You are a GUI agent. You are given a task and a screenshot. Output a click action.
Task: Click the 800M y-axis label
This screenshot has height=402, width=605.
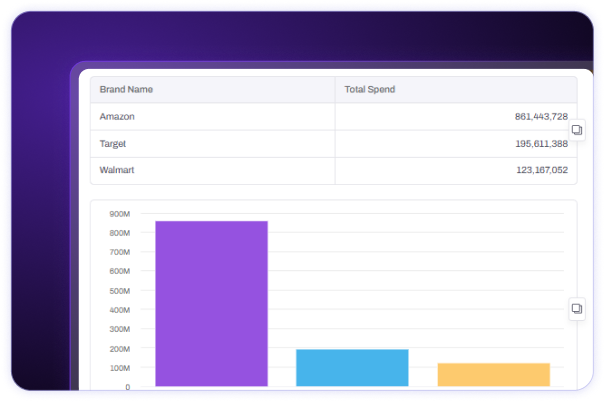point(120,233)
